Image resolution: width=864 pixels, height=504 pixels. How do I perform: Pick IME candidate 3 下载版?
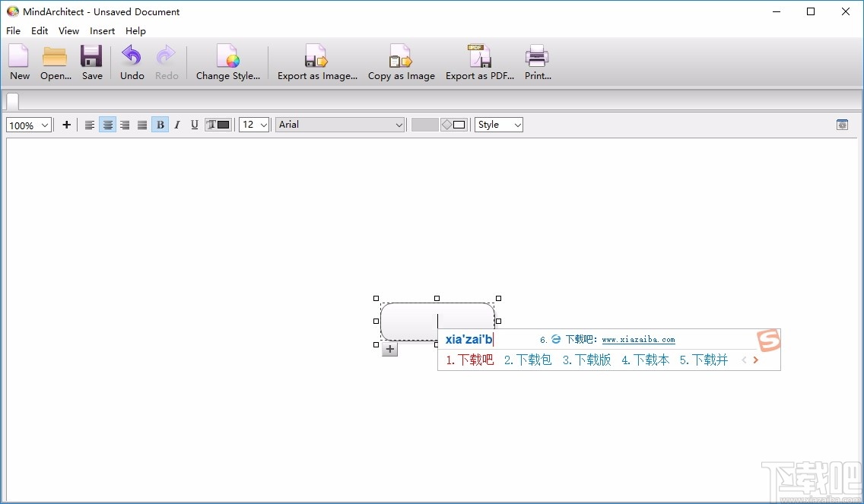coord(587,360)
